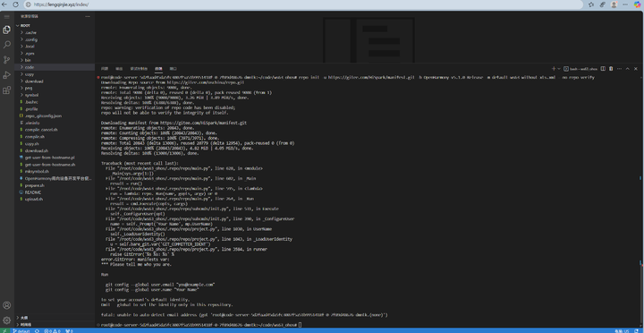Kill terminal with the trash icon

click(611, 69)
